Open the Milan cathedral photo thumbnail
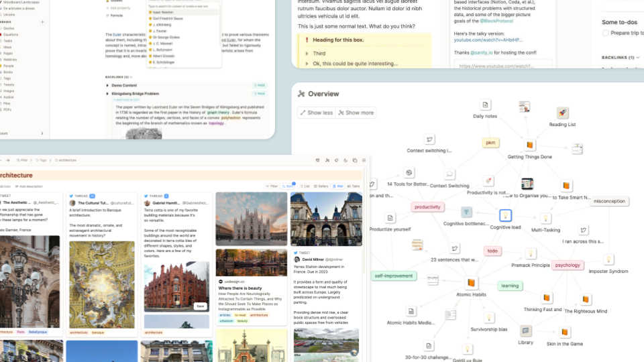This screenshot has height=362, width=644. point(252,219)
